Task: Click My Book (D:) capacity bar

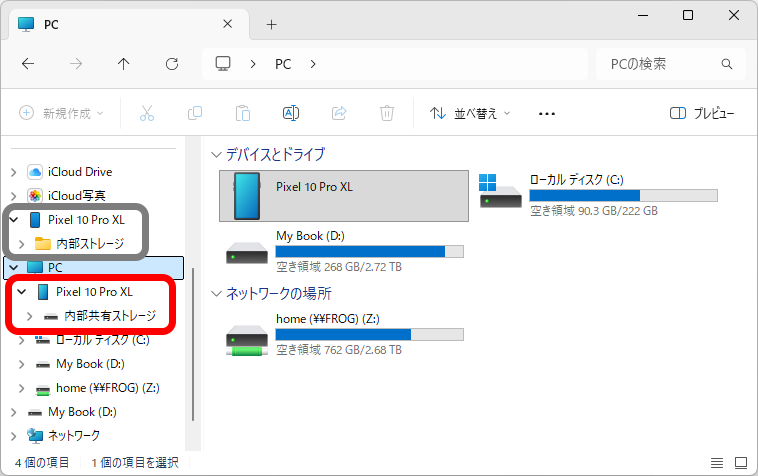Action: click(x=369, y=251)
